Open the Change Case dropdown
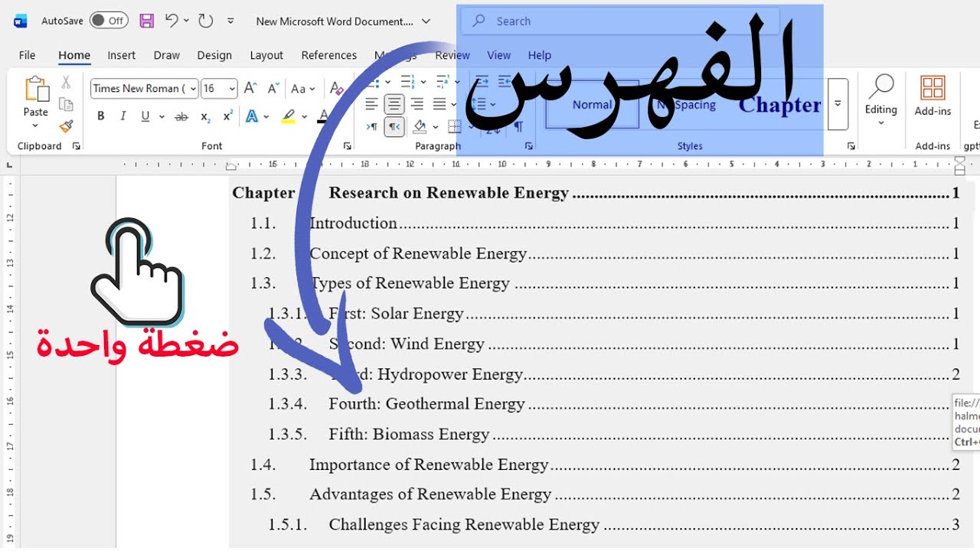This screenshot has width=980, height=551. [x=302, y=89]
